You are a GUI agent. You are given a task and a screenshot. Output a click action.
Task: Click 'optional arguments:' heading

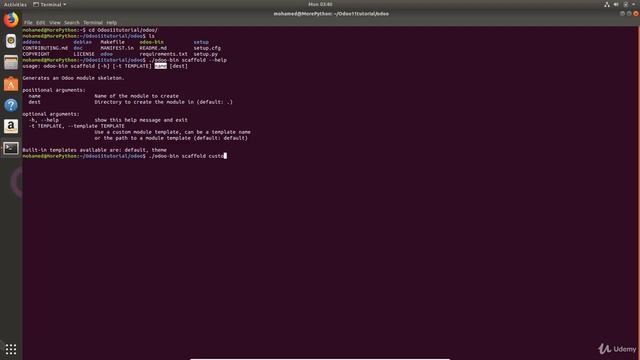coord(51,114)
